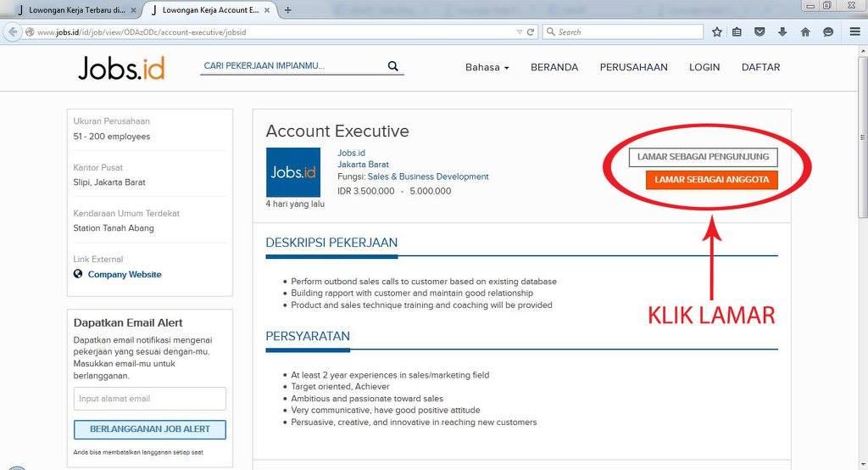Click DAFTAR to register
The width and height of the screenshot is (868, 470).
tap(760, 67)
